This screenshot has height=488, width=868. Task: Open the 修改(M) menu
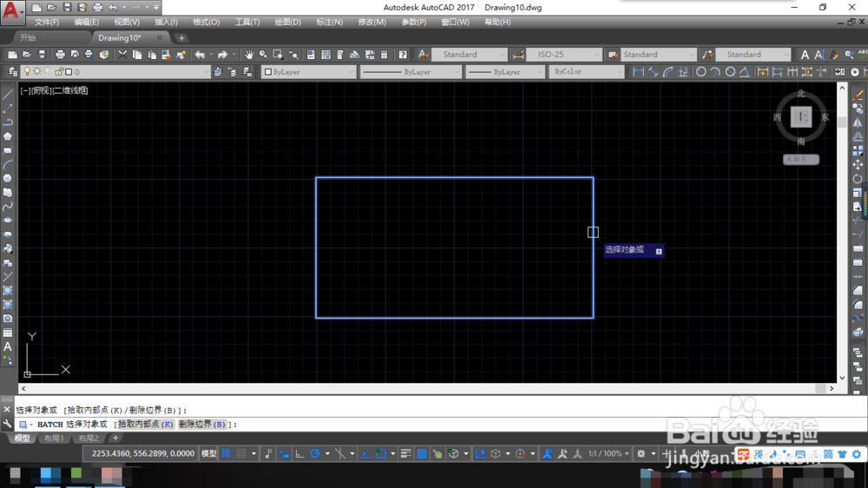[372, 23]
